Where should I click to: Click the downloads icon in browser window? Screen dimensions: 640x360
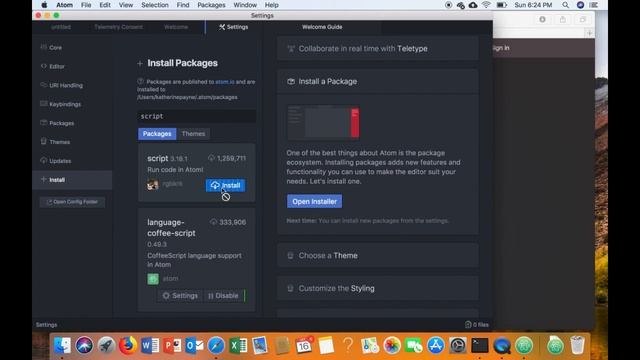click(x=542, y=19)
